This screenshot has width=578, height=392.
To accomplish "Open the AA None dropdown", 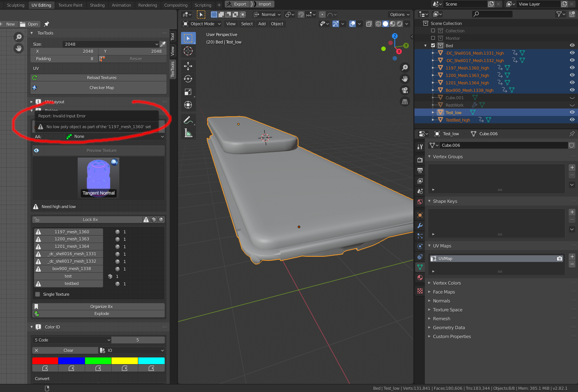I will pyautogui.click(x=114, y=137).
